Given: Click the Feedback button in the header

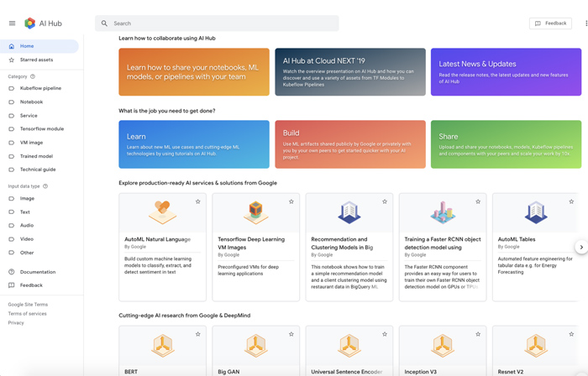Looking at the screenshot, I should [x=550, y=23].
